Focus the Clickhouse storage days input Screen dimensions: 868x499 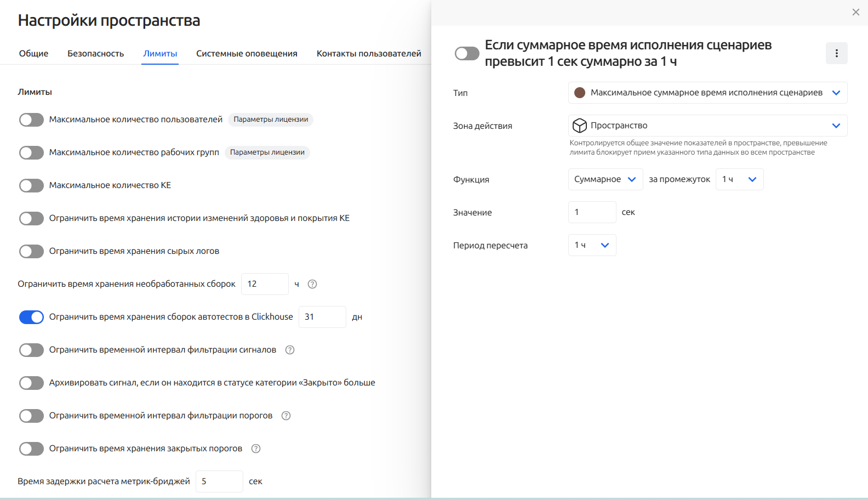[322, 317]
